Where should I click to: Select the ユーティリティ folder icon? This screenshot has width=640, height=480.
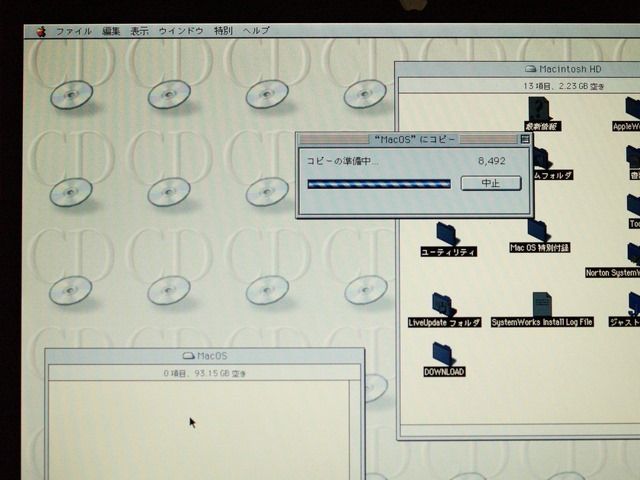click(447, 234)
